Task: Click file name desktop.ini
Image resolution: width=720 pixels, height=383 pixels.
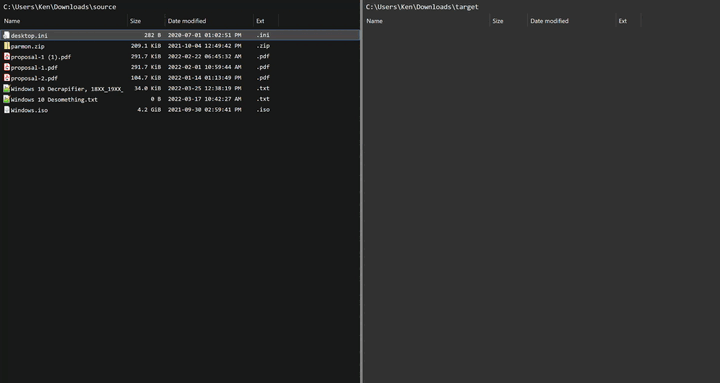Action: coord(29,35)
